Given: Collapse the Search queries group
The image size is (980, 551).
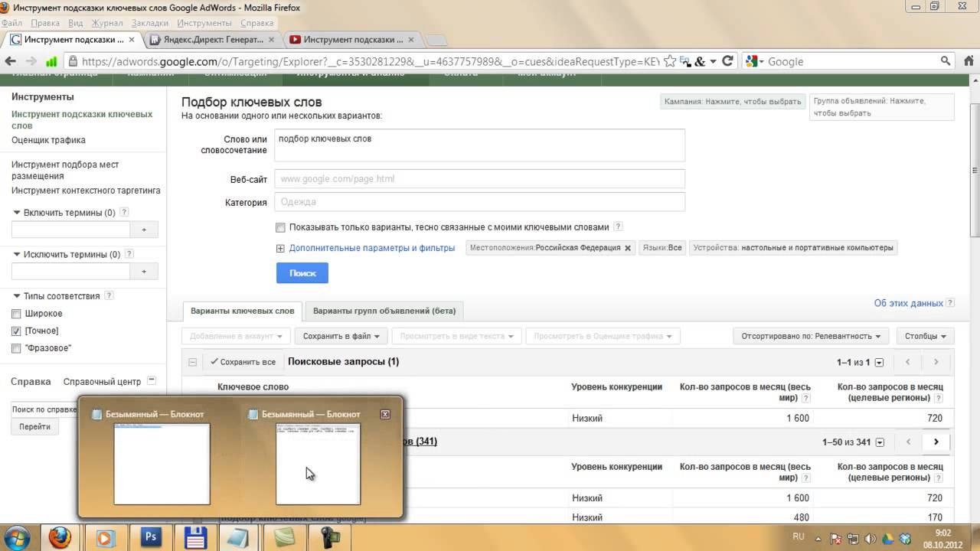Looking at the screenshot, I should pyautogui.click(x=193, y=362).
